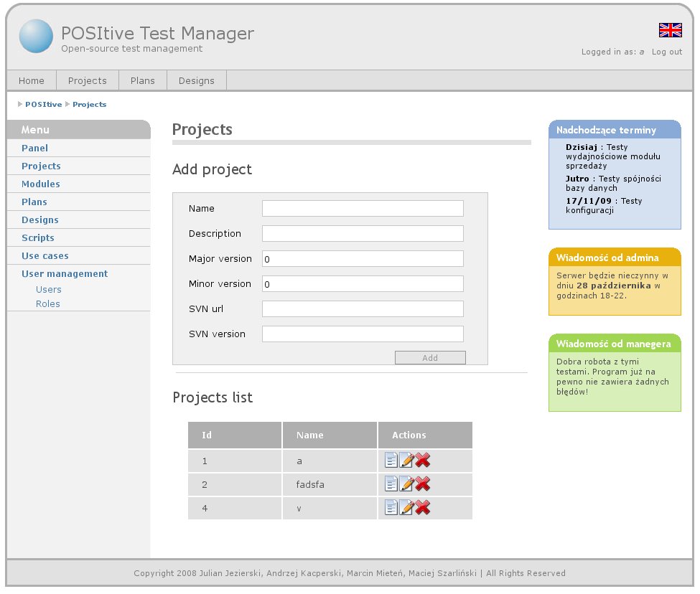Screen dimensions: 700x594
Task: Switch to the Plans top tab
Action: (x=143, y=81)
